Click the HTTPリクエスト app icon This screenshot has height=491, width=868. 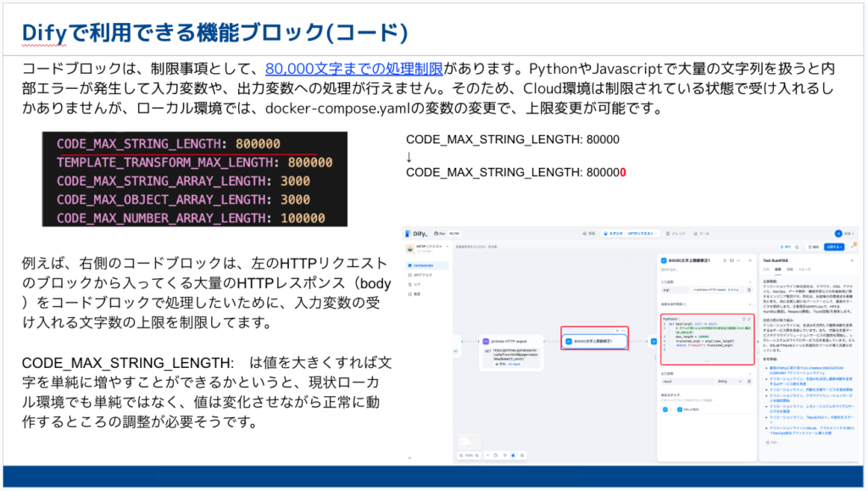[410, 248]
